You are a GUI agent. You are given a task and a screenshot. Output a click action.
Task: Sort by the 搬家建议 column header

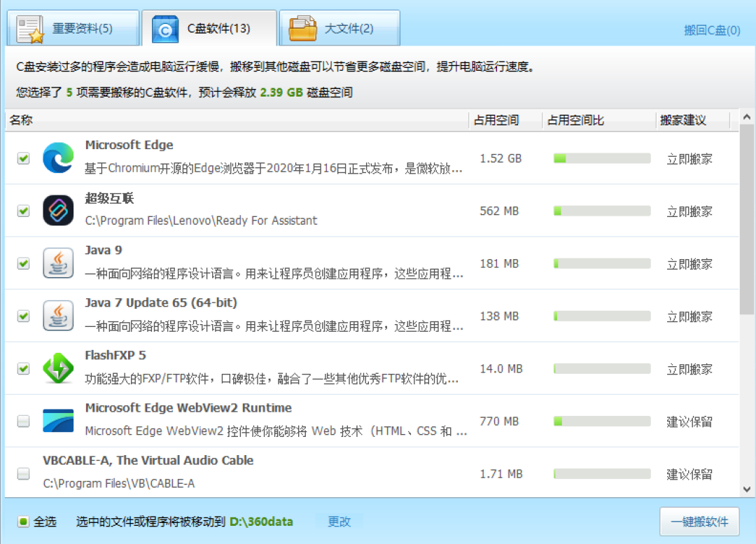pos(693,120)
